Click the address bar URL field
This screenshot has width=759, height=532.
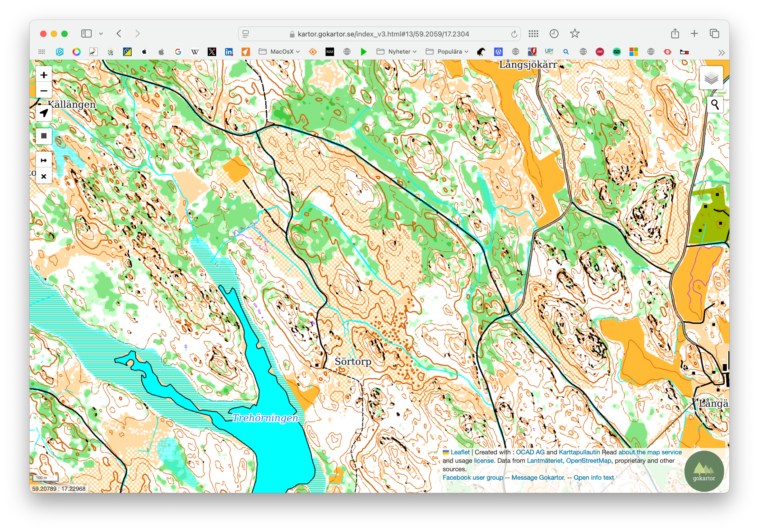tap(383, 34)
